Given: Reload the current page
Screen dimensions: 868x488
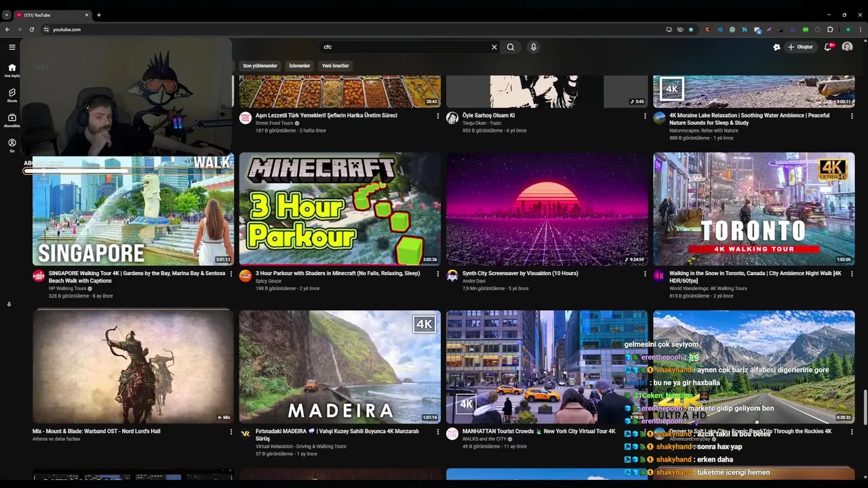Looking at the screenshot, I should (x=31, y=29).
